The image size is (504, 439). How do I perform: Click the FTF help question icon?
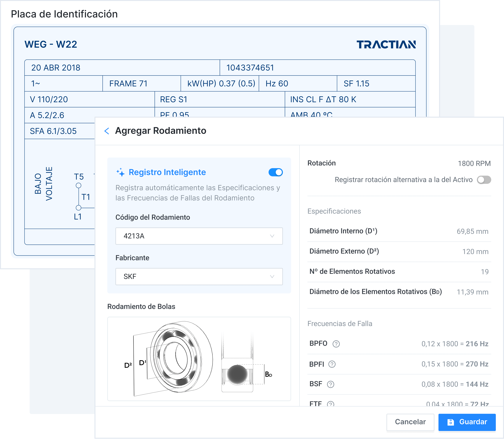coord(330,404)
